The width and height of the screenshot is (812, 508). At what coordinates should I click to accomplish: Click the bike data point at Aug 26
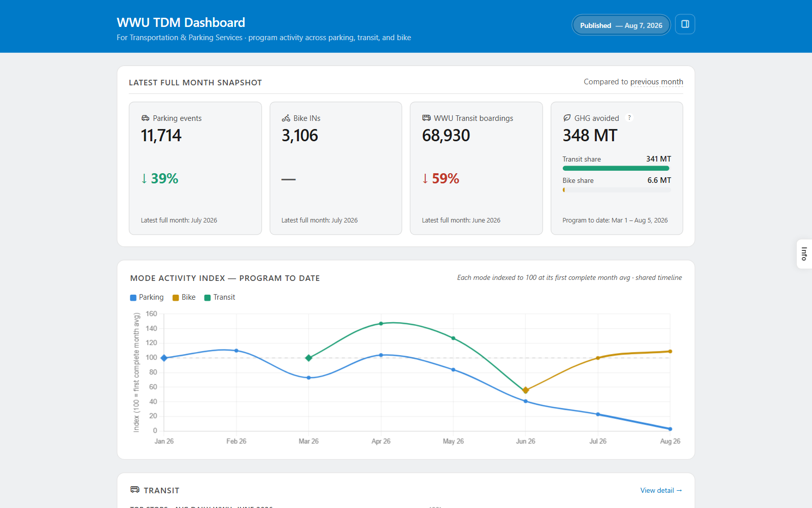click(670, 352)
